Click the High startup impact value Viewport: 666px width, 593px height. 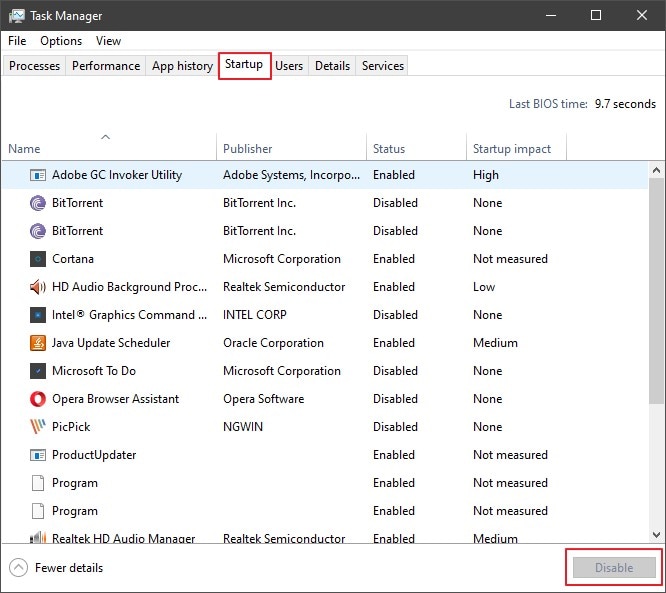[x=486, y=175]
